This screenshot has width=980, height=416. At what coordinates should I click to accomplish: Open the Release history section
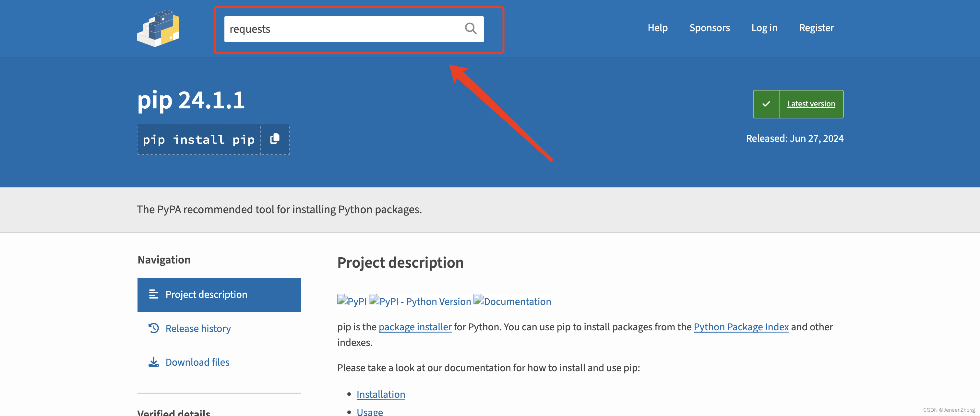198,328
